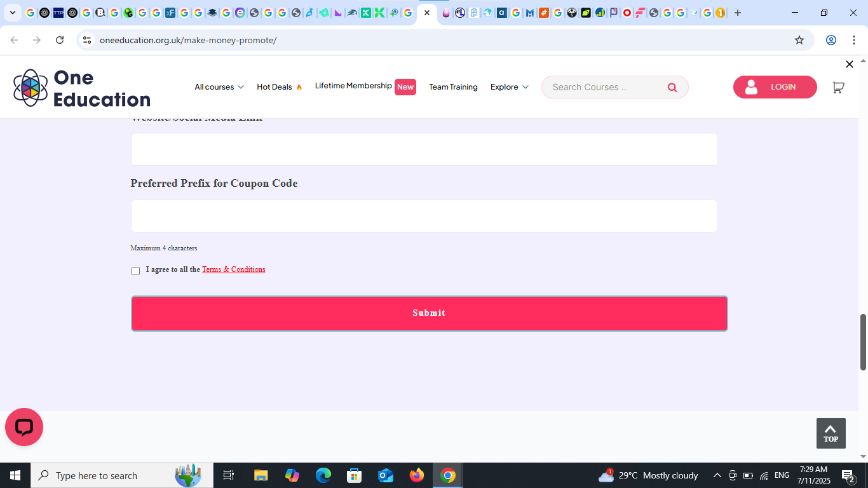
Task: Click the Preferred Prefix for Coupon Code field
Action: (424, 216)
